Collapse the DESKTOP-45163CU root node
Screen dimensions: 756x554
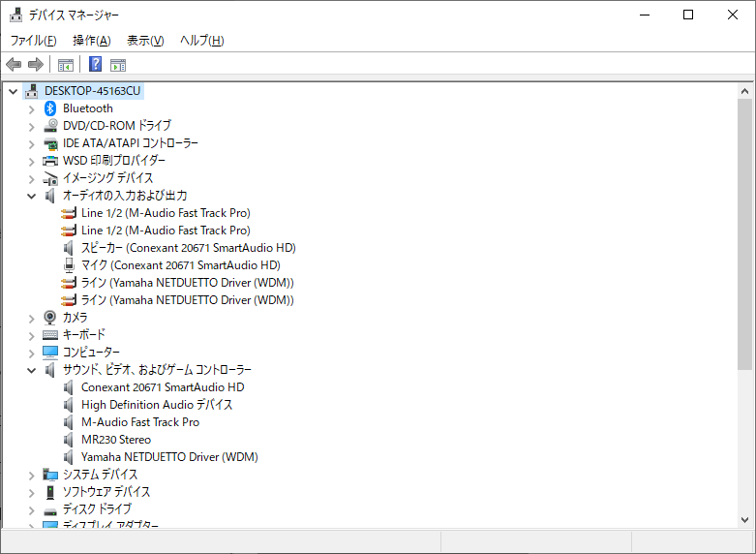[13, 91]
